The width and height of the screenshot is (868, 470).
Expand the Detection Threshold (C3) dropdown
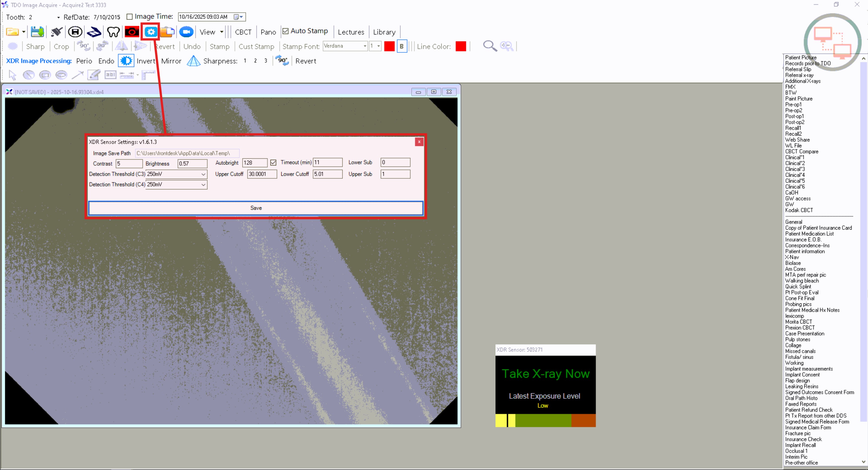tap(203, 175)
